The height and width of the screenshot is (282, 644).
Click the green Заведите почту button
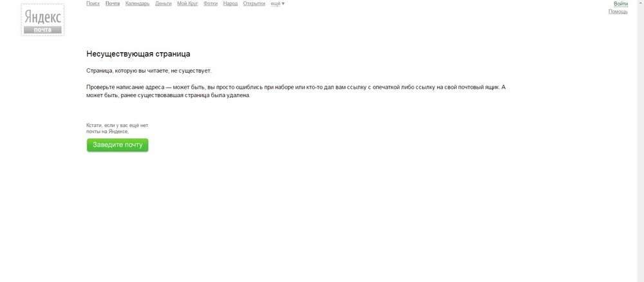point(117,145)
